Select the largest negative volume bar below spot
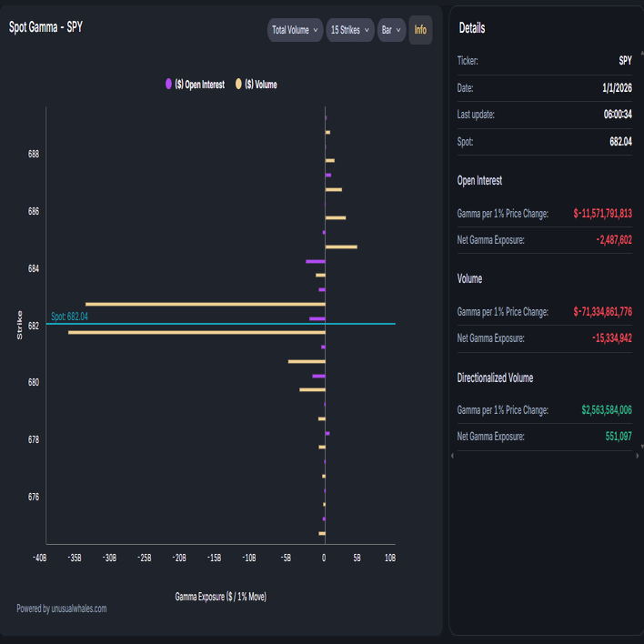The height and width of the screenshot is (644, 644). (196, 332)
